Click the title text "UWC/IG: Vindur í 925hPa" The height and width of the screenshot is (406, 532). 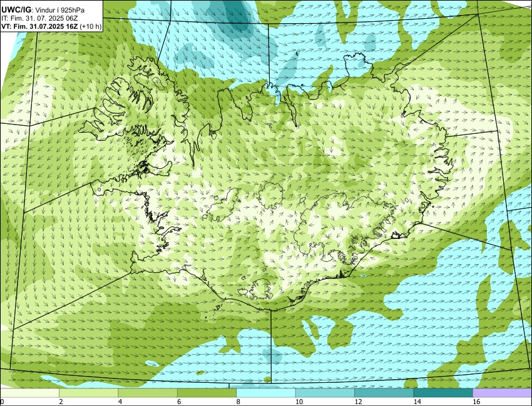coord(43,10)
